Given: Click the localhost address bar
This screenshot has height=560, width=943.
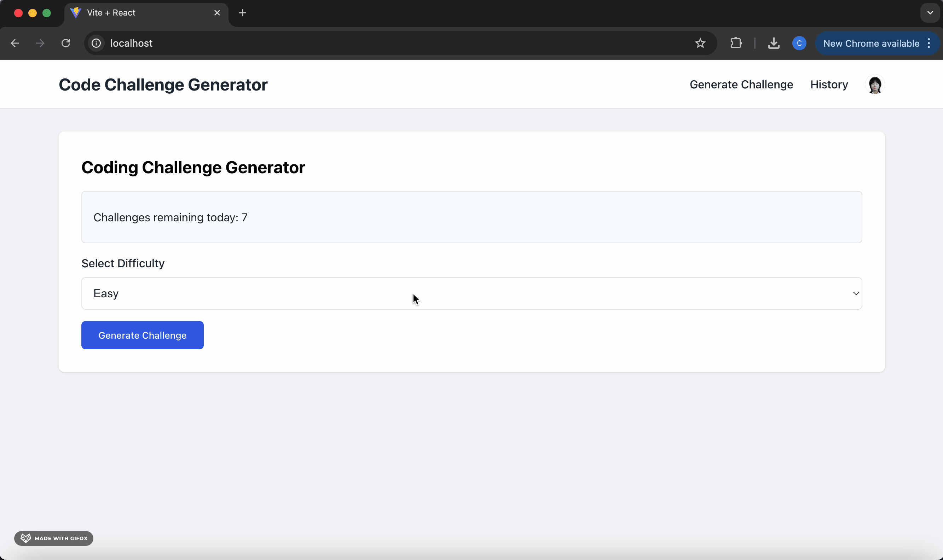Looking at the screenshot, I should coord(377,43).
